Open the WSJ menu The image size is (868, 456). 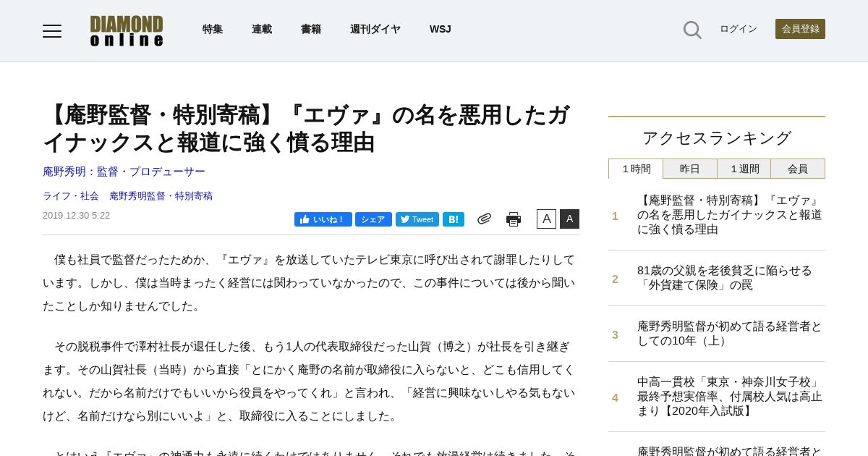pyautogui.click(x=441, y=29)
